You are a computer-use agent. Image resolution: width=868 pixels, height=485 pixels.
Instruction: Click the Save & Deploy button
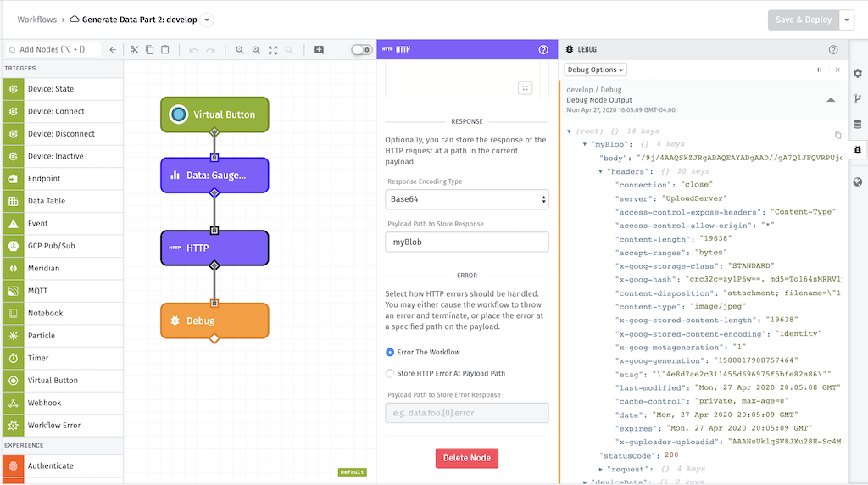click(x=804, y=20)
